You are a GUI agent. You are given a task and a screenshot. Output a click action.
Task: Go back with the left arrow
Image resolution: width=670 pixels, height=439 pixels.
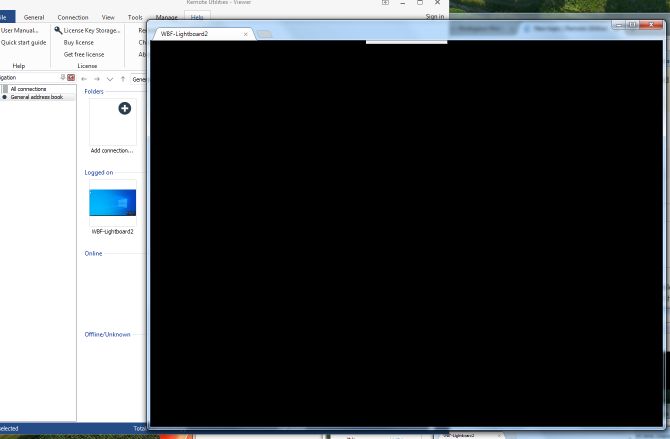[85, 78]
